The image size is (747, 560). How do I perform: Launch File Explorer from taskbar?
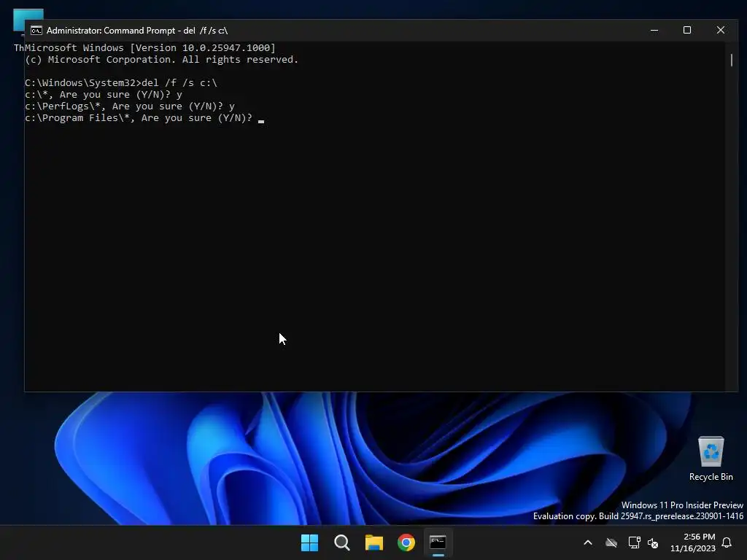tap(374, 542)
